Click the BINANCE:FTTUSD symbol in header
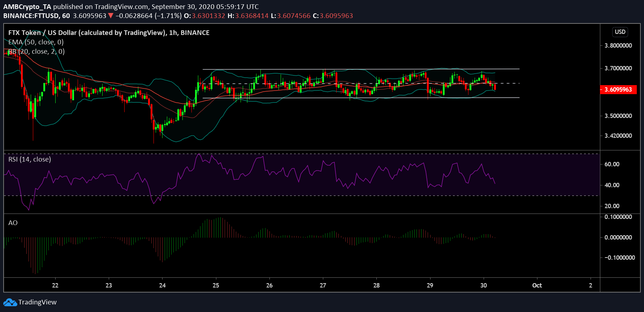The width and height of the screenshot is (644, 312). click(31, 16)
